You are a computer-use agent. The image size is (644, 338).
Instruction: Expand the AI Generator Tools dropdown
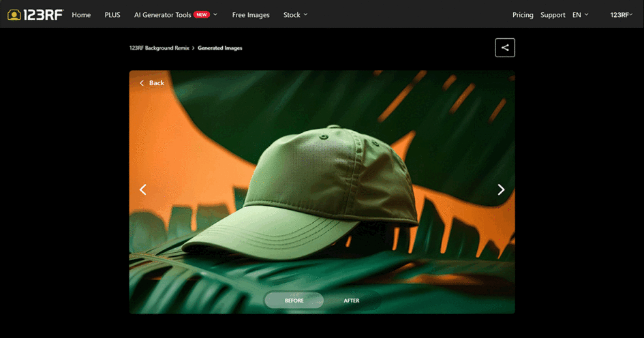click(176, 15)
